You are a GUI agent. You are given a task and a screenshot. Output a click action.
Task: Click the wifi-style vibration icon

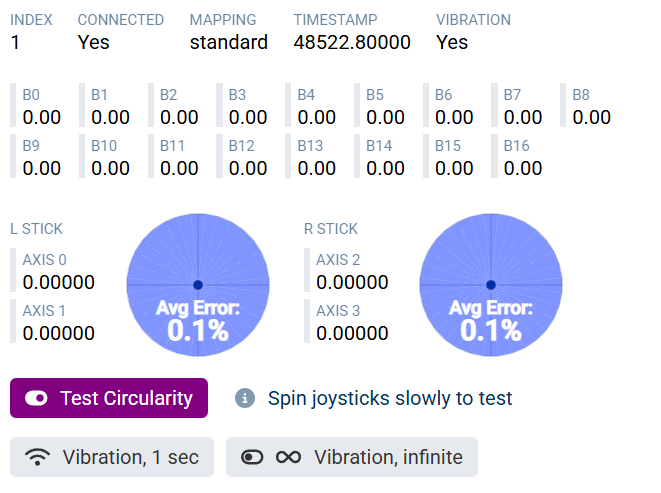[x=38, y=457]
